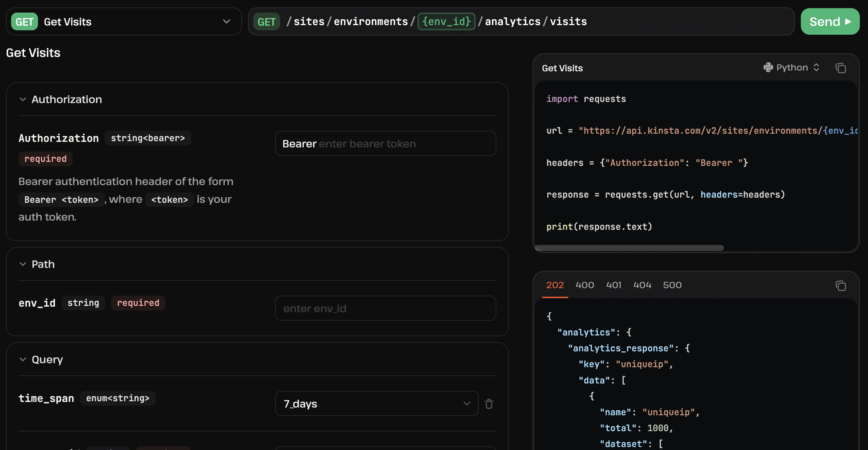Switch to the 202 response tab
This screenshot has width=868, height=450.
pyautogui.click(x=555, y=285)
